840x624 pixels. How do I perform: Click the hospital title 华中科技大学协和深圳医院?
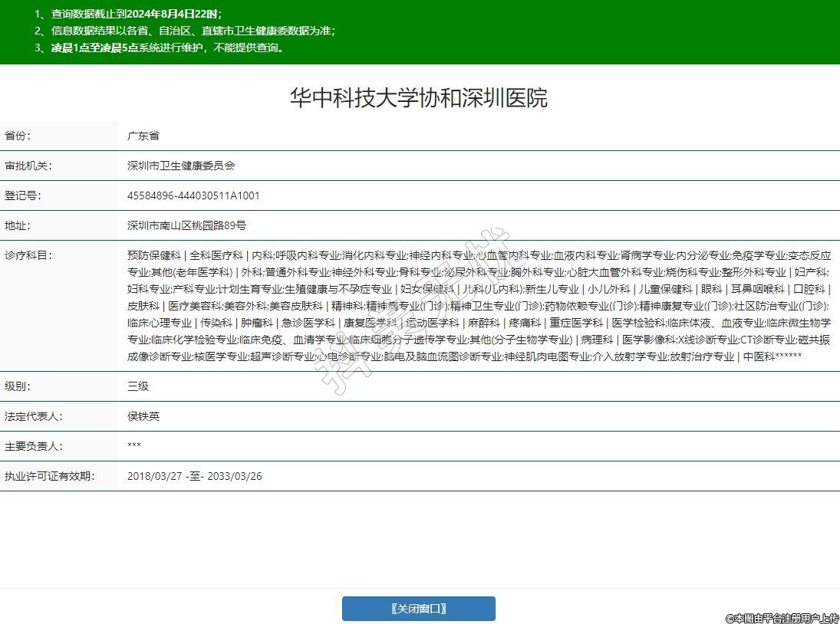[x=419, y=98]
